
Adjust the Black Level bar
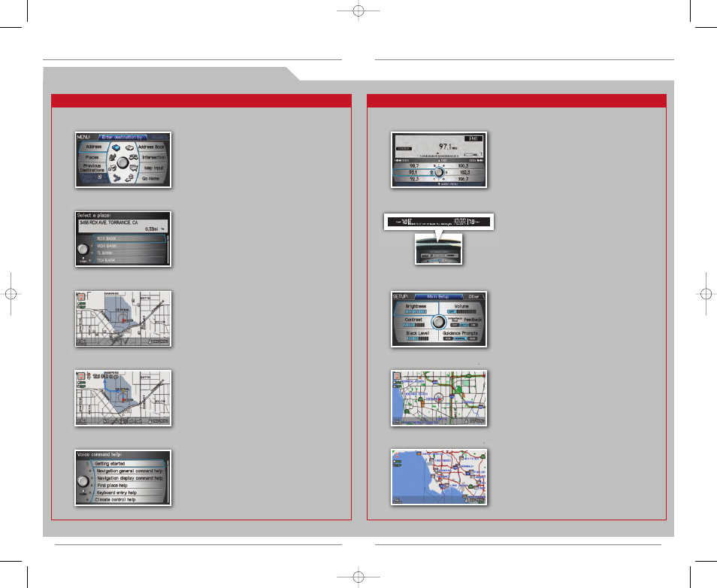[417, 338]
